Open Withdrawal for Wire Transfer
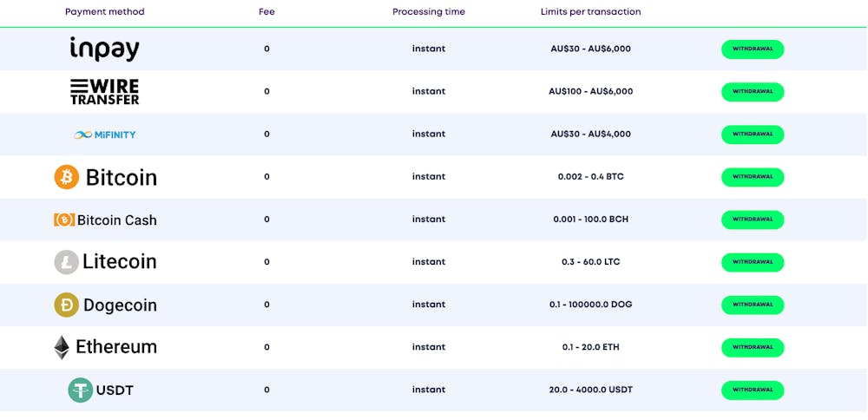 tap(753, 92)
